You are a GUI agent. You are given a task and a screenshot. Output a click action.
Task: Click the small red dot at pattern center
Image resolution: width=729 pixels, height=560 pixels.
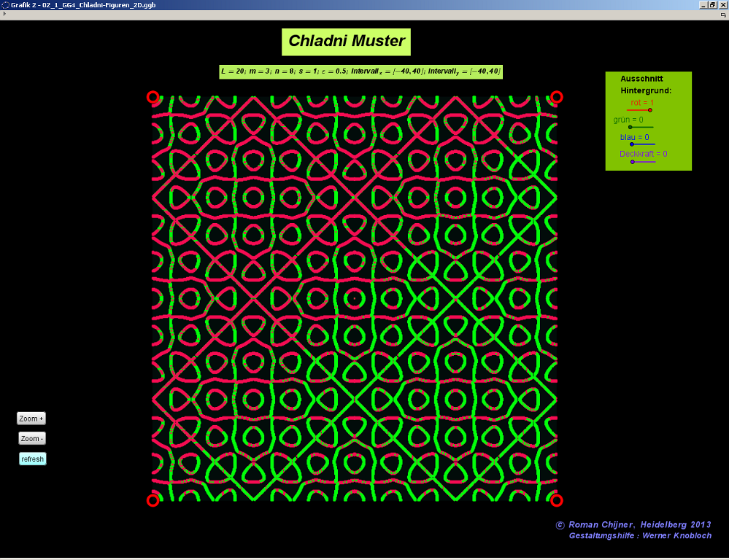click(355, 297)
